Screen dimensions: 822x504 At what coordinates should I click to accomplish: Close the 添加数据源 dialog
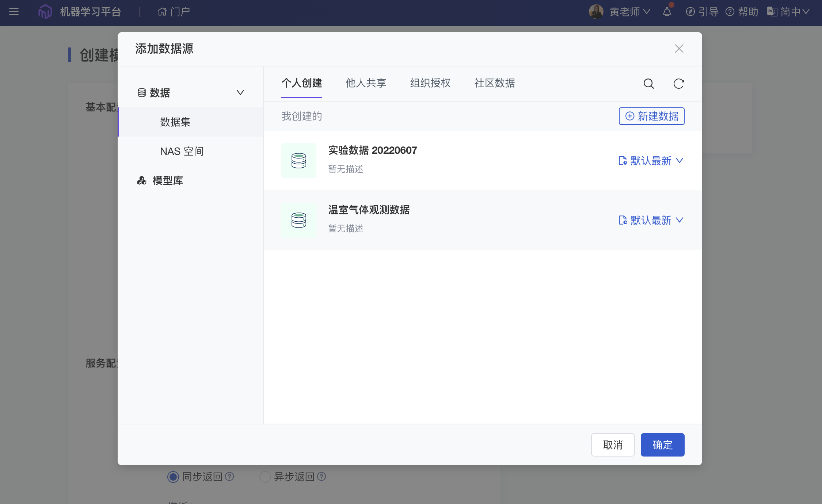(679, 49)
